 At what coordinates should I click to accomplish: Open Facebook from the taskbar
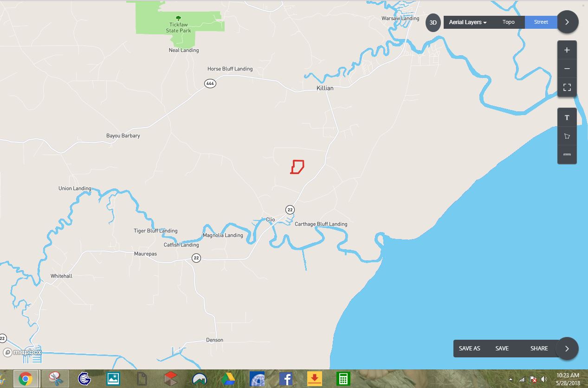pyautogui.click(x=286, y=379)
